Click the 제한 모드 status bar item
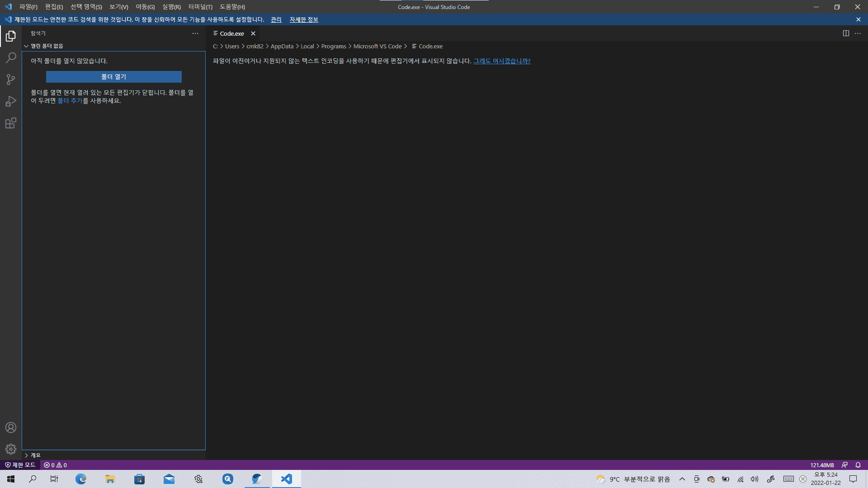Viewport: 868px width, 488px height. click(x=20, y=465)
